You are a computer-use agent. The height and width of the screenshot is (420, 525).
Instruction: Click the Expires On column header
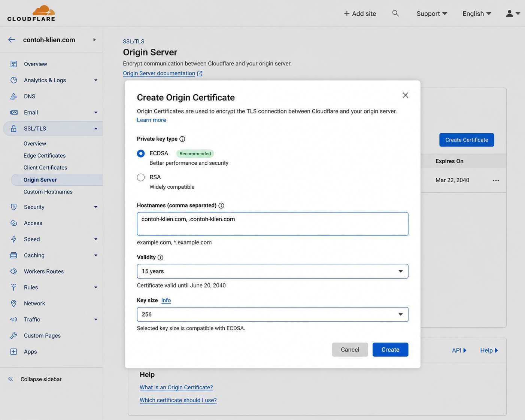(x=449, y=161)
